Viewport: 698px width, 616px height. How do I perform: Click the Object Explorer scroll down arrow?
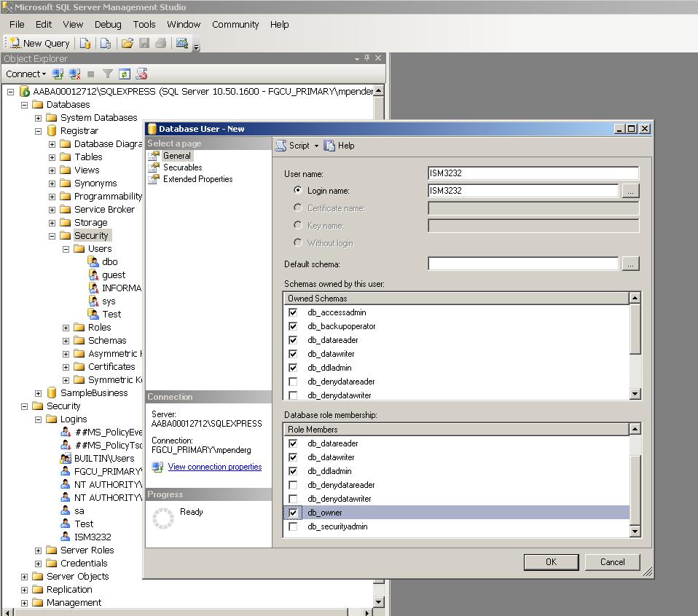pyautogui.click(x=378, y=601)
